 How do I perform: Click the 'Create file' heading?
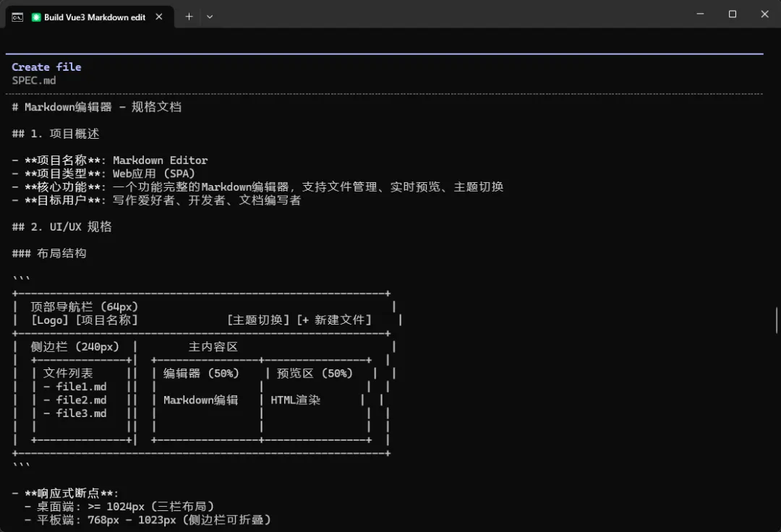coord(46,66)
